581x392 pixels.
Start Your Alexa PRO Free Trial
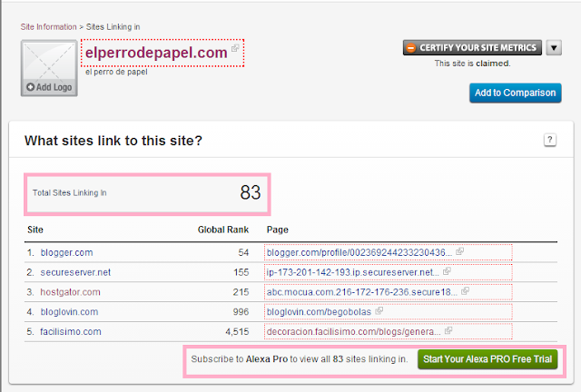(487, 359)
